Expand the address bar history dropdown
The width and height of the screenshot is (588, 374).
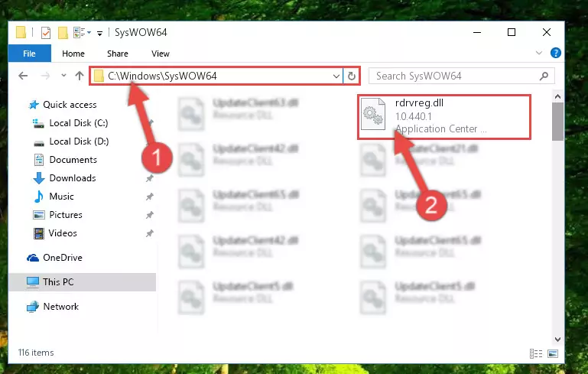click(336, 76)
